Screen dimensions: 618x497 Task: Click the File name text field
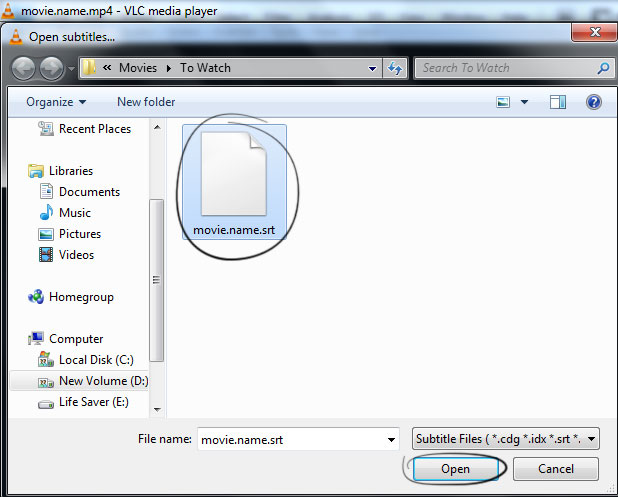(290, 439)
